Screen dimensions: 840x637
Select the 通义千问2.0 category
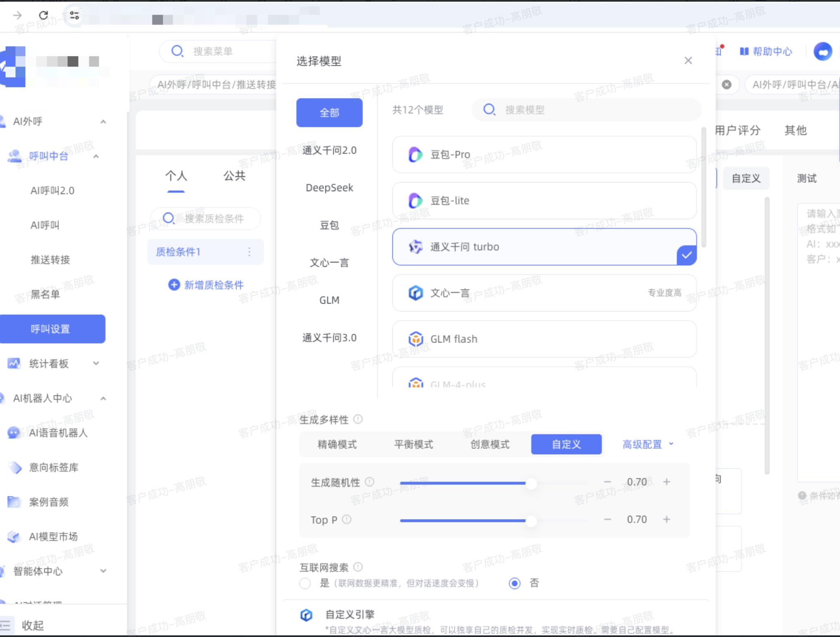point(329,150)
